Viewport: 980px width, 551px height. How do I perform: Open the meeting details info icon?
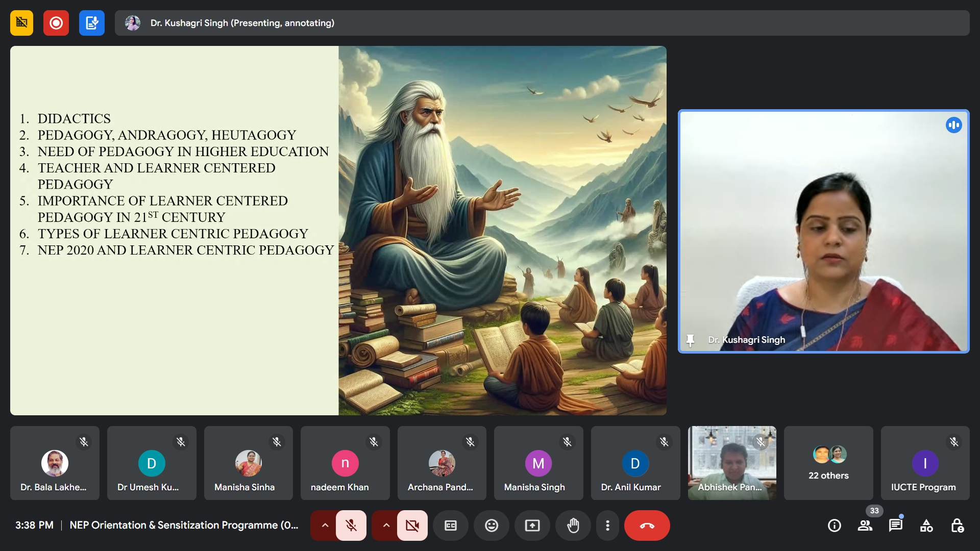[x=834, y=525]
